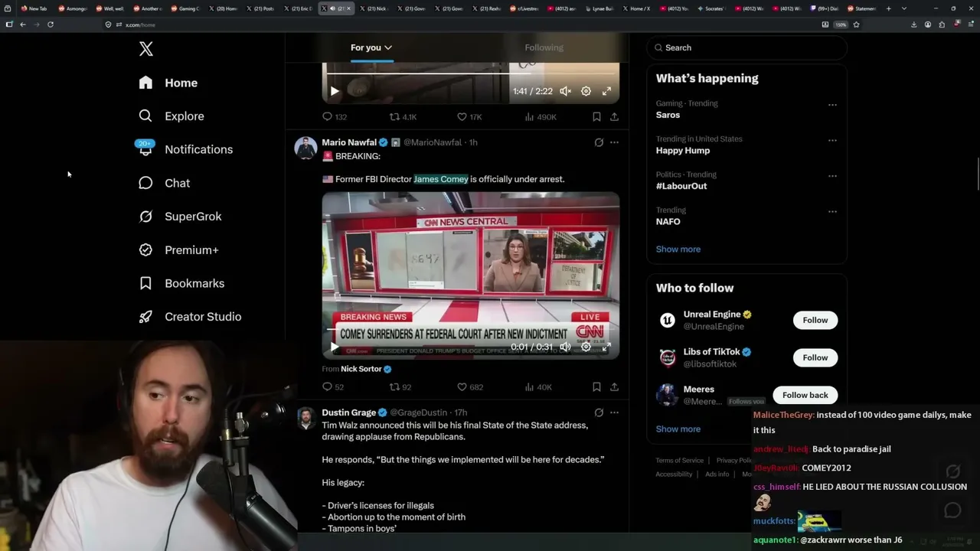
Task: Show more suggestions under Who to follow
Action: pos(678,429)
